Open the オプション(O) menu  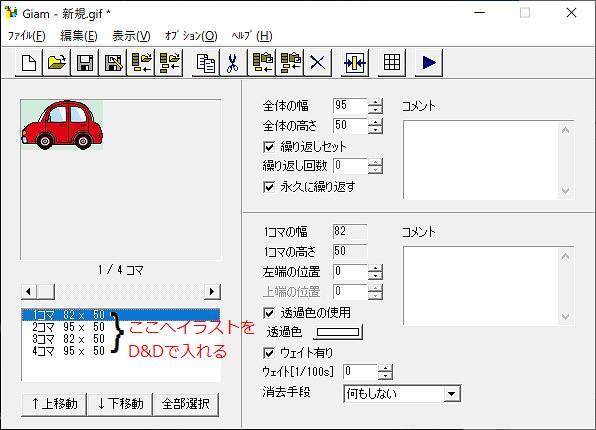click(x=191, y=36)
